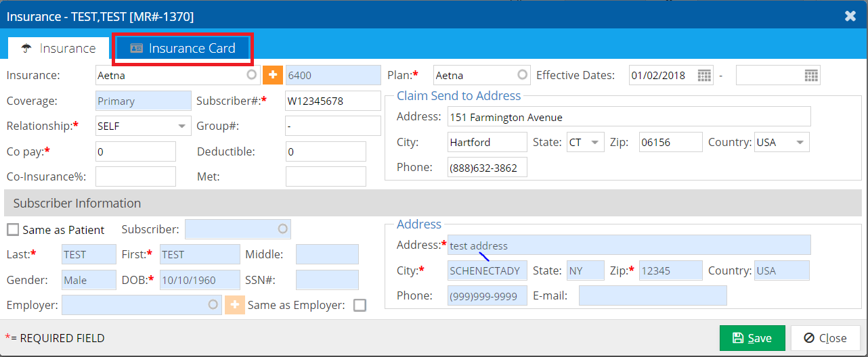Open the Effective start date calendar
Image resolution: width=868 pixels, height=357 pixels.
click(705, 75)
